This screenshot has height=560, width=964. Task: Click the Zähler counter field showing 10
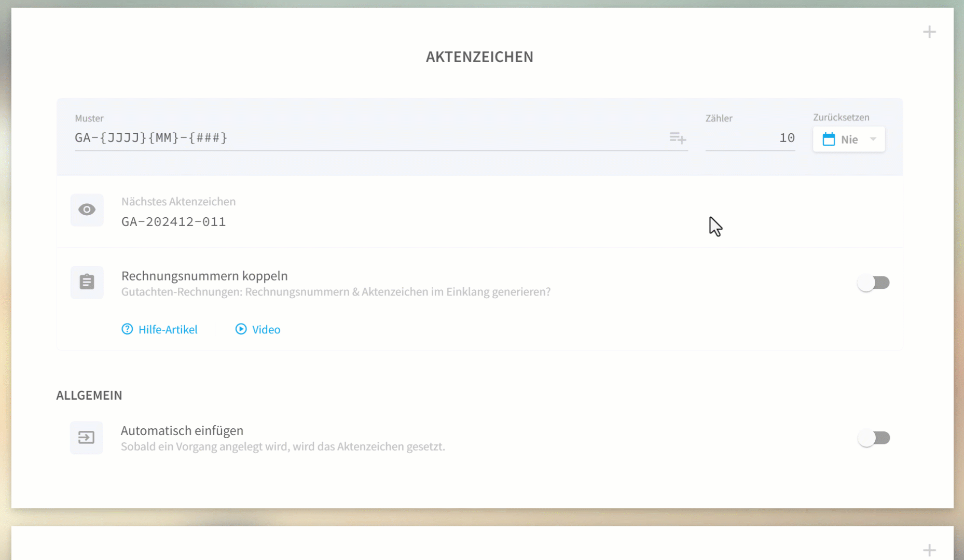pyautogui.click(x=750, y=138)
